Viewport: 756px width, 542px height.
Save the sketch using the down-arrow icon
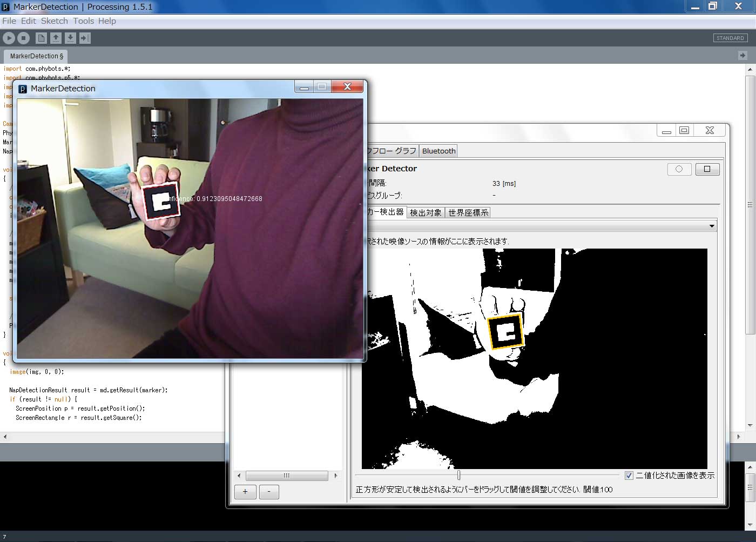tap(70, 38)
